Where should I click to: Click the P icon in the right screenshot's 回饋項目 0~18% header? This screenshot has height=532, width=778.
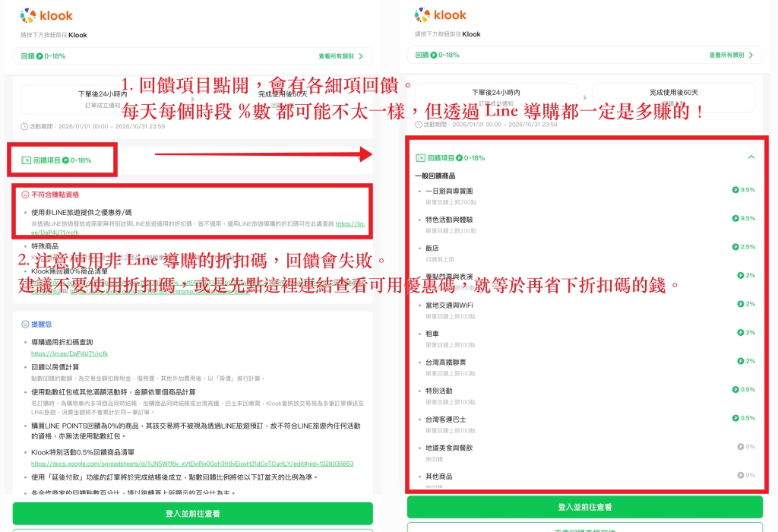[x=460, y=158]
